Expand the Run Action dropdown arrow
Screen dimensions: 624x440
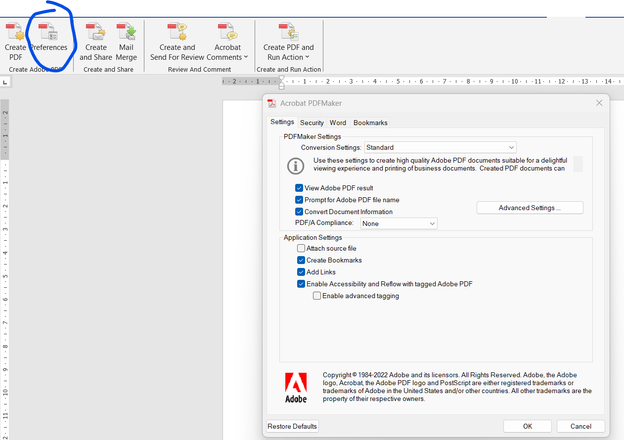tap(307, 57)
